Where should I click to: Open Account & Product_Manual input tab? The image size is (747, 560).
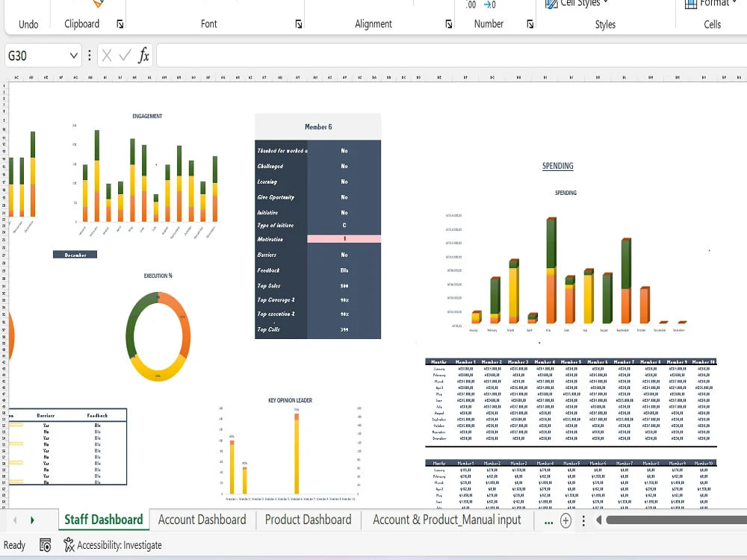447,520
